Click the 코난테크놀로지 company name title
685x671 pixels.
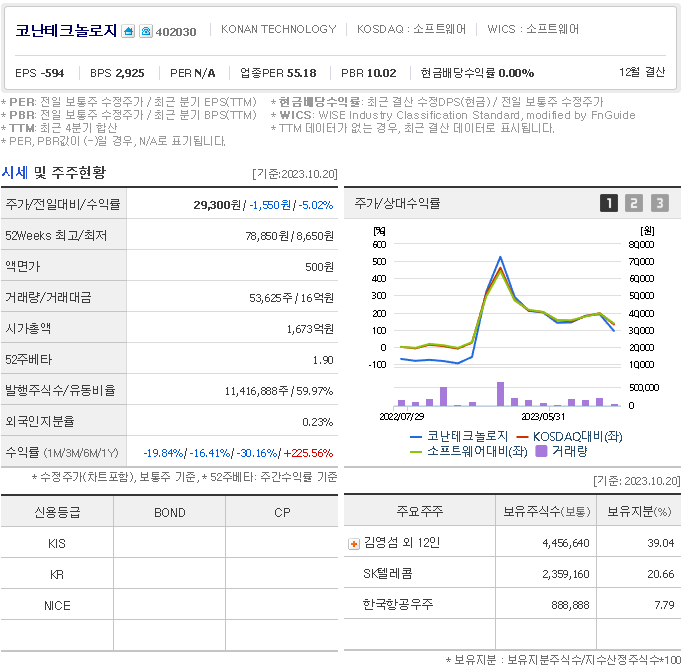tap(66, 31)
